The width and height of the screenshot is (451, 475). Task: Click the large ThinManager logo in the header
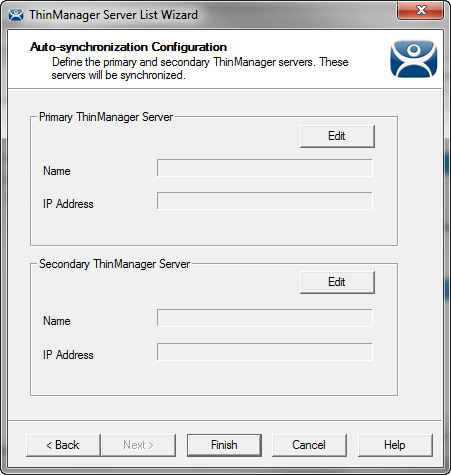point(413,59)
